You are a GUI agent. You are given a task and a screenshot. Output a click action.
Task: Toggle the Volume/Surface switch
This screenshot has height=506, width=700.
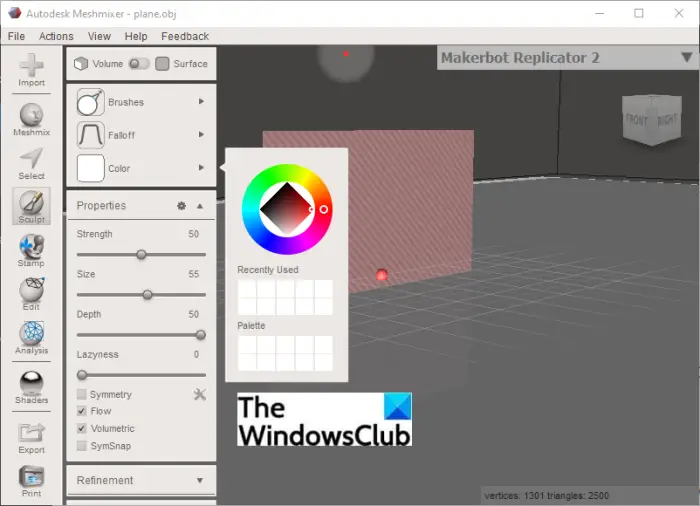coord(139,64)
